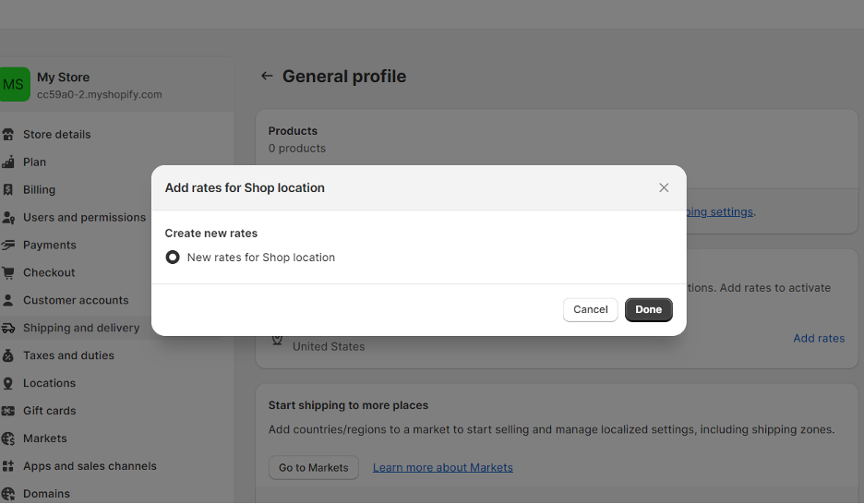
Task: Close the Add rates dialog
Action: pyautogui.click(x=664, y=187)
